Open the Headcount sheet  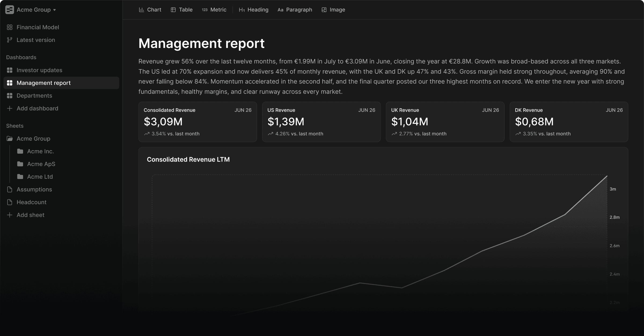(x=31, y=202)
